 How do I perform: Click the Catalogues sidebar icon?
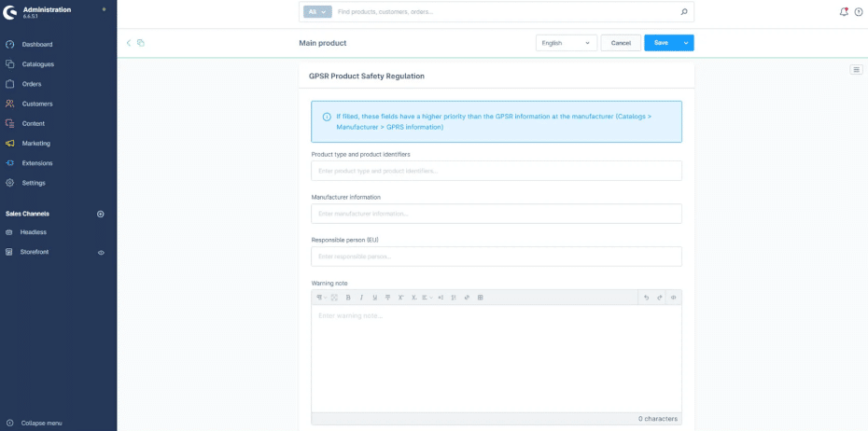9,64
